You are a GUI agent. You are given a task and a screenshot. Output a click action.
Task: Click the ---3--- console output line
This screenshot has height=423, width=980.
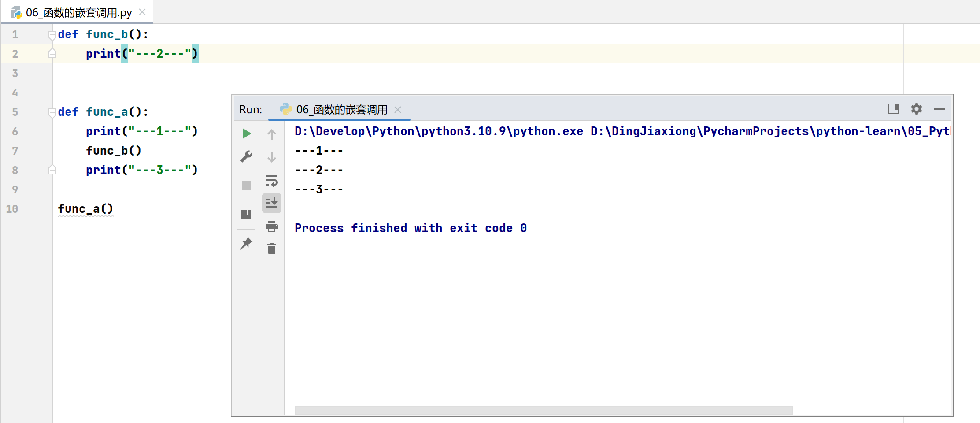coord(319,189)
